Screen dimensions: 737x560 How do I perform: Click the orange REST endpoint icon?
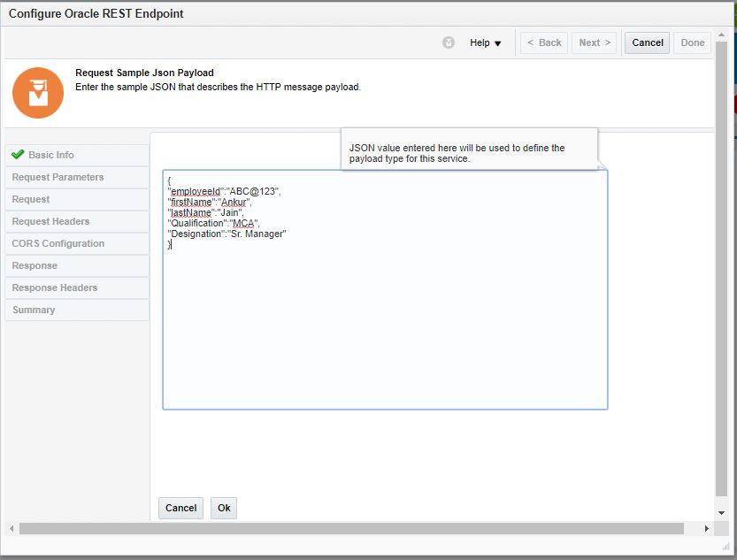pos(38,93)
